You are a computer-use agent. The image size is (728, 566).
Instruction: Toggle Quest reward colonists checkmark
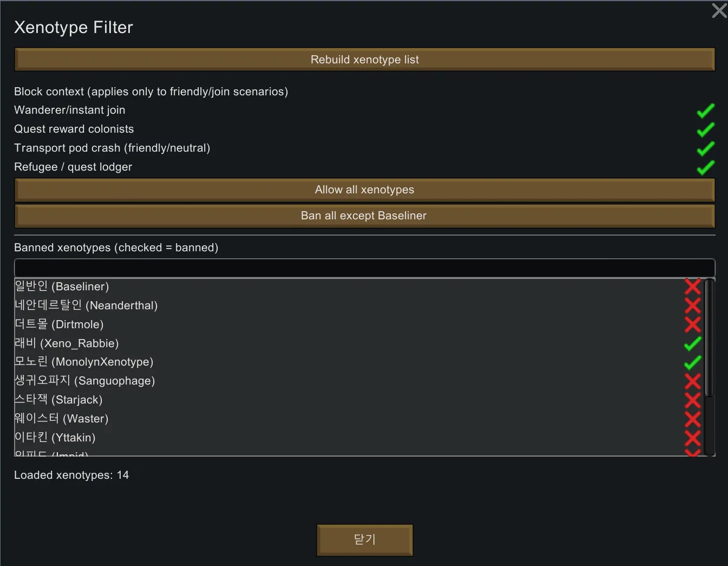tap(705, 129)
